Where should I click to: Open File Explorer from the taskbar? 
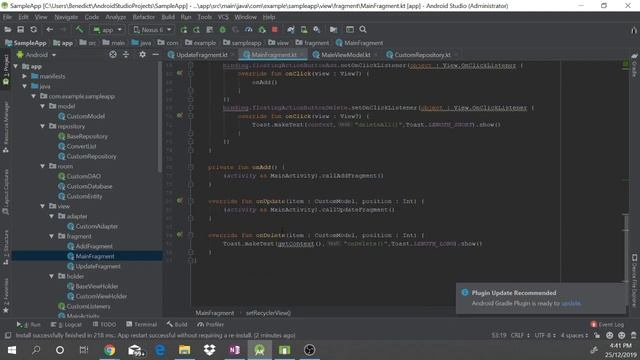[184, 350]
